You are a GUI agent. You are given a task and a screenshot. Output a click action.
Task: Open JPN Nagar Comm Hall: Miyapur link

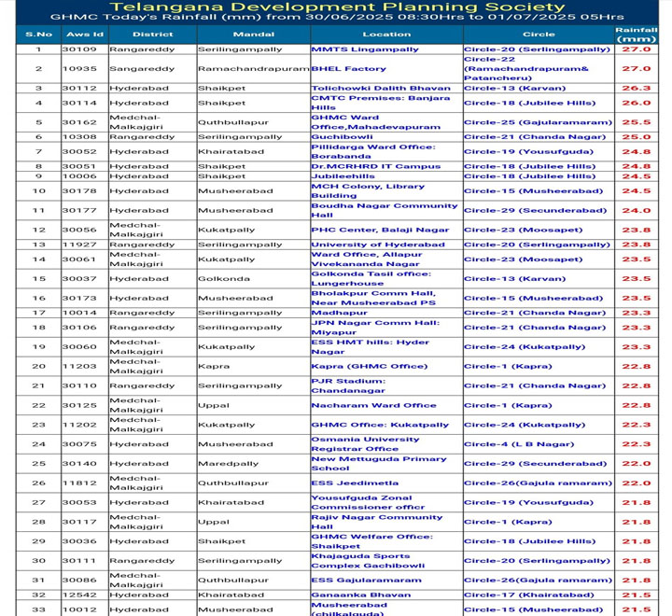point(375,327)
